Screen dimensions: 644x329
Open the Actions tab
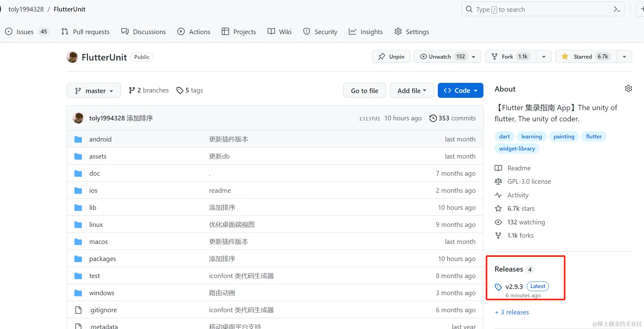194,32
